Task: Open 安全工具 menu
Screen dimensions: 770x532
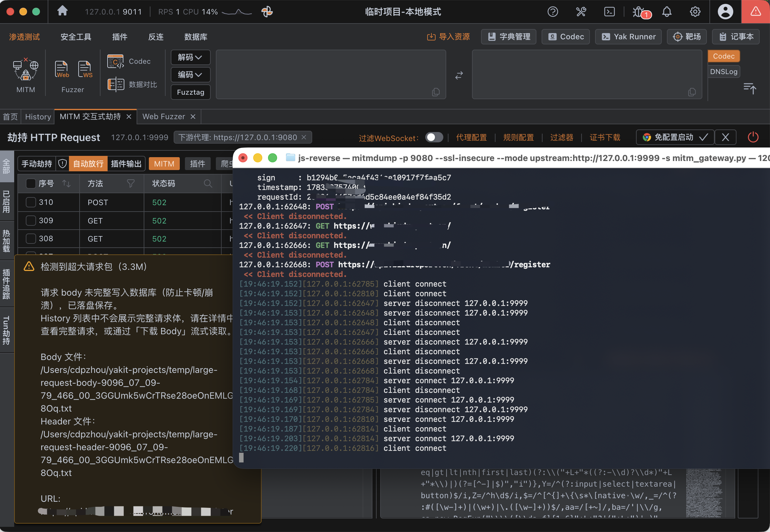Action: pyautogui.click(x=76, y=37)
